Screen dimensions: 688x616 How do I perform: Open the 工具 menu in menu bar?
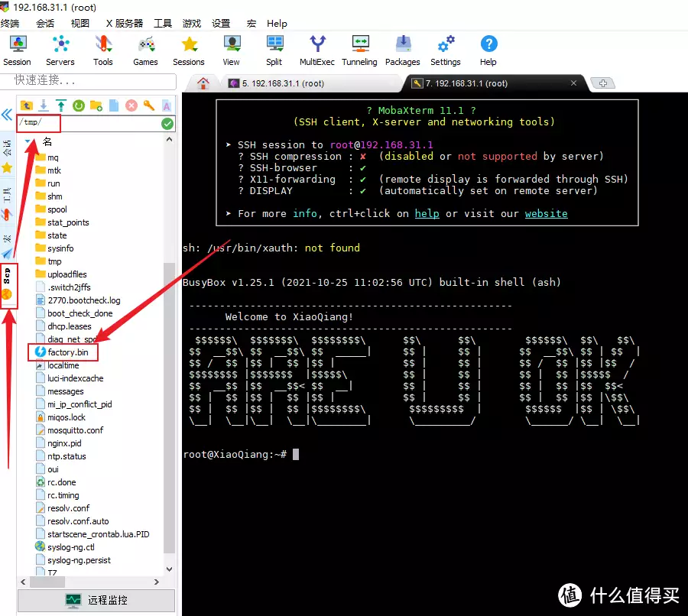[163, 23]
